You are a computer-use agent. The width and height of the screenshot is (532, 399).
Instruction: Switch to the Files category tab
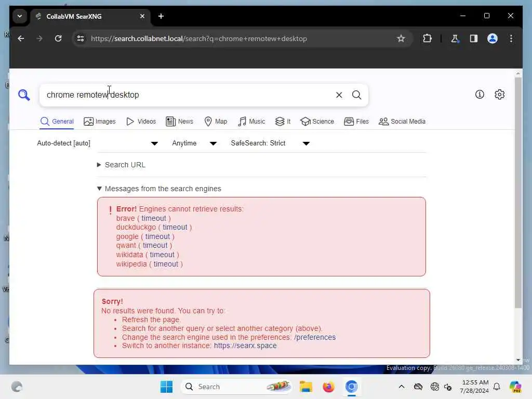356,122
